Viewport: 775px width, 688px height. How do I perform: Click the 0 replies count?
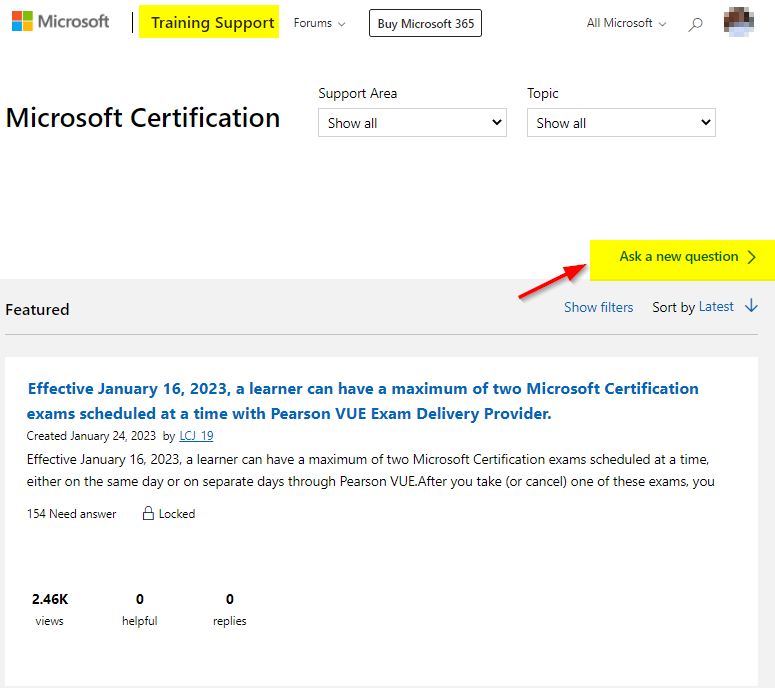(229, 599)
